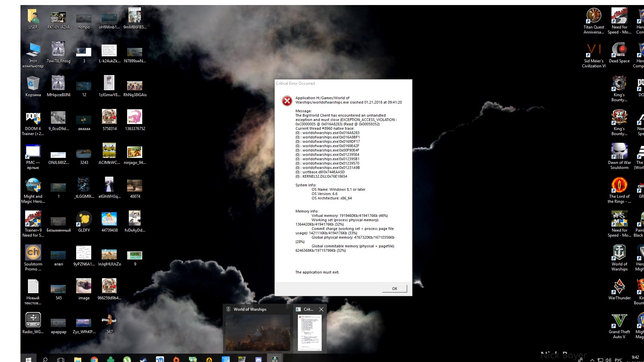Open the DOOM 4 Trainer icon

[33, 123]
